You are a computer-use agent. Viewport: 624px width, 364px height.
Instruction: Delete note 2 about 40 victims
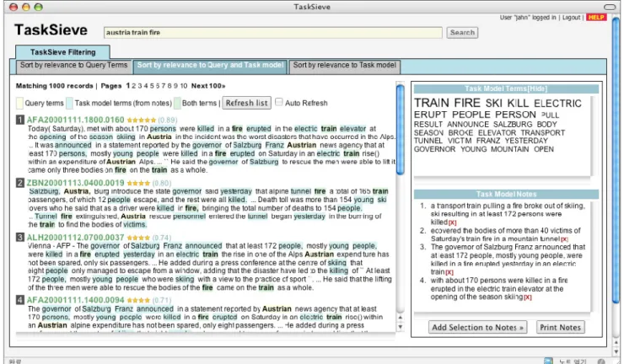565,239
